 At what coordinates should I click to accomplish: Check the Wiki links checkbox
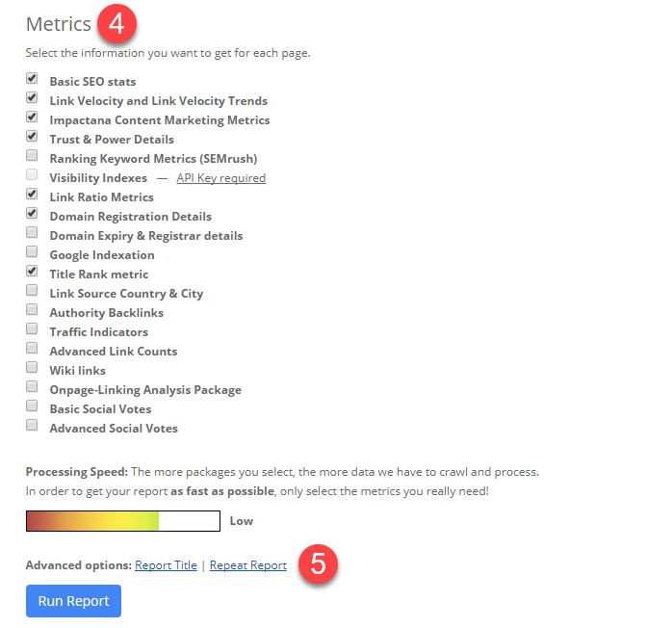click(32, 367)
